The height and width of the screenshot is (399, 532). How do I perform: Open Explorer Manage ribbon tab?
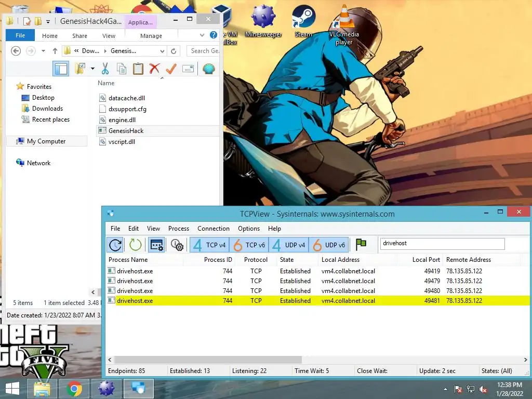[x=151, y=36]
